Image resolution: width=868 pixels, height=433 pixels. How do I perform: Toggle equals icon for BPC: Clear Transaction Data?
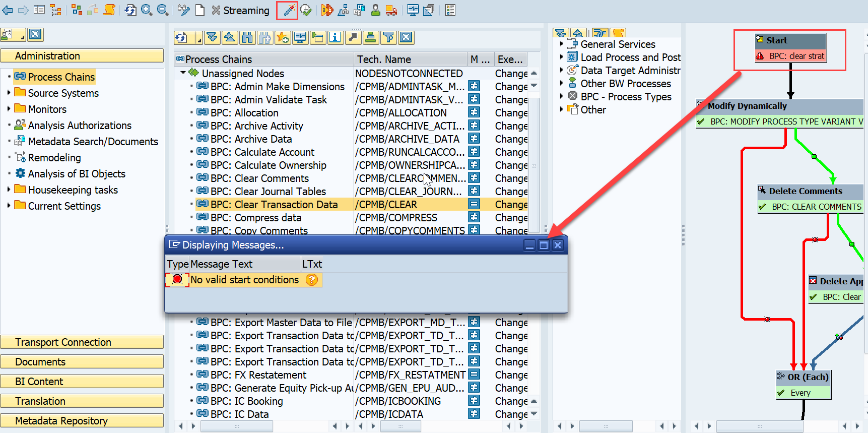(474, 204)
